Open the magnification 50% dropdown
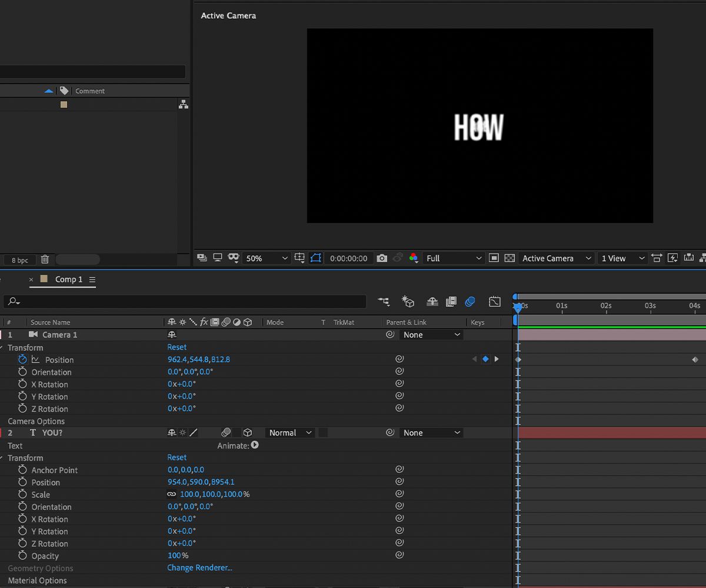 pyautogui.click(x=265, y=258)
